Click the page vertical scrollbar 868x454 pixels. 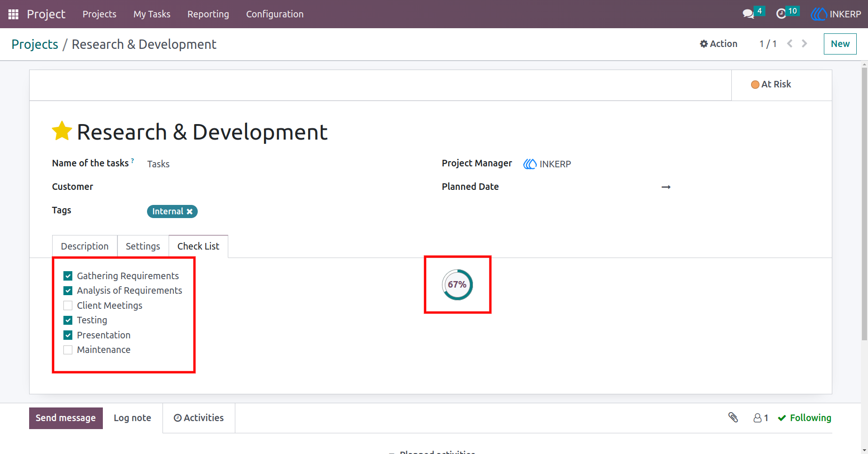864,204
